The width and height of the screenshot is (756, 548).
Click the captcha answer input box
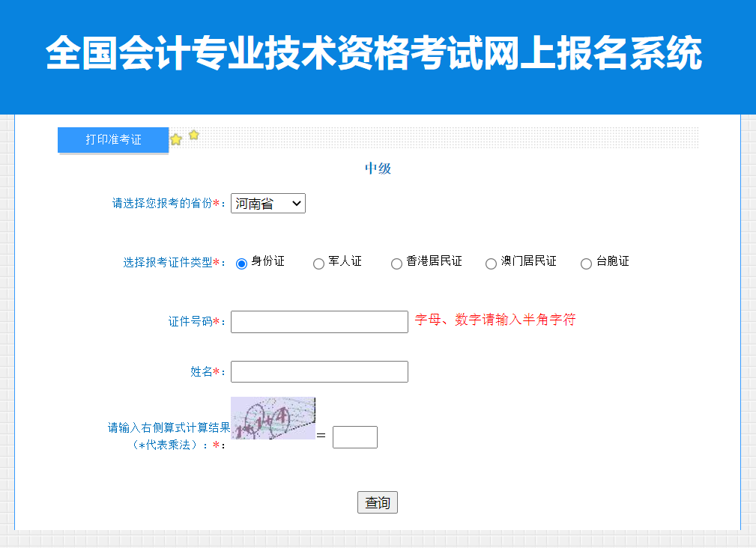(354, 436)
